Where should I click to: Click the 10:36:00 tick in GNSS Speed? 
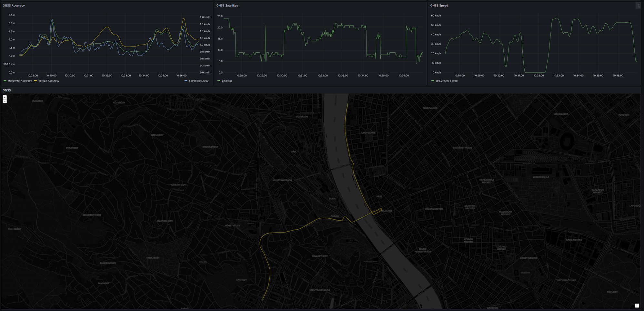click(x=618, y=76)
